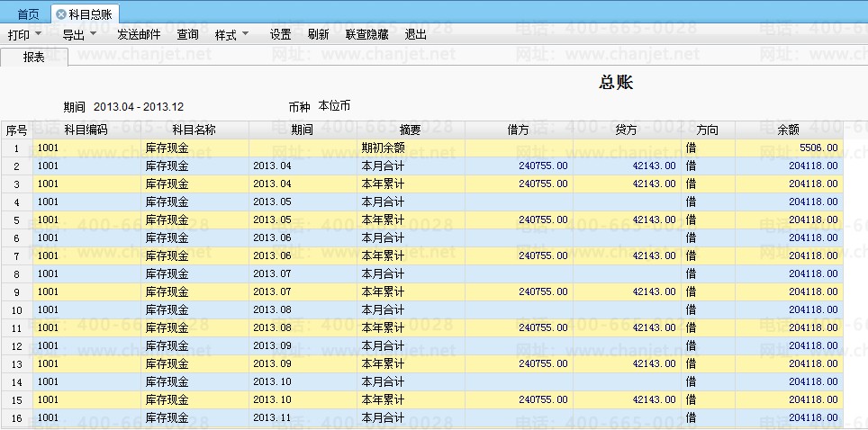Screen dimensions: 868x430
Task: Click 刷新 to reload the report
Action: click(319, 35)
